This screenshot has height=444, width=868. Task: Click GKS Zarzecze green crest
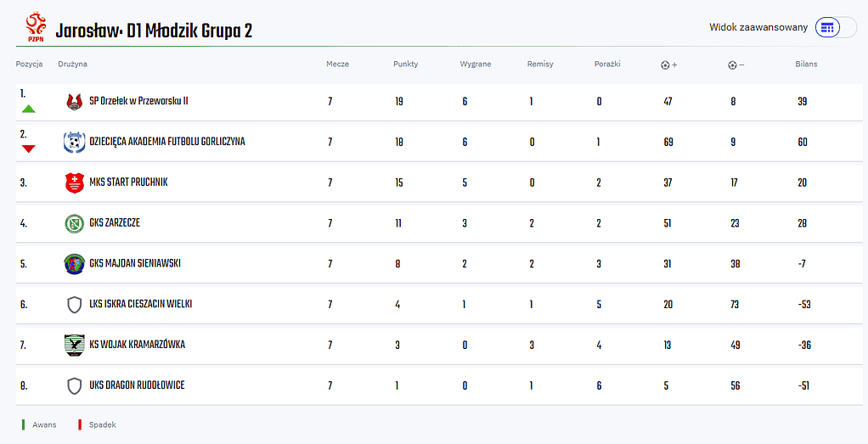coord(75,223)
